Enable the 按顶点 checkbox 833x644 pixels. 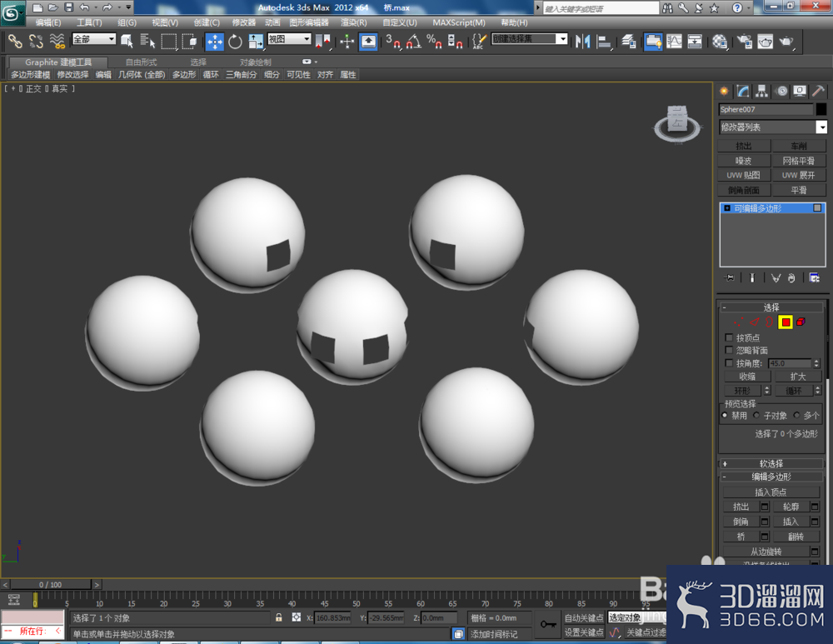point(729,337)
